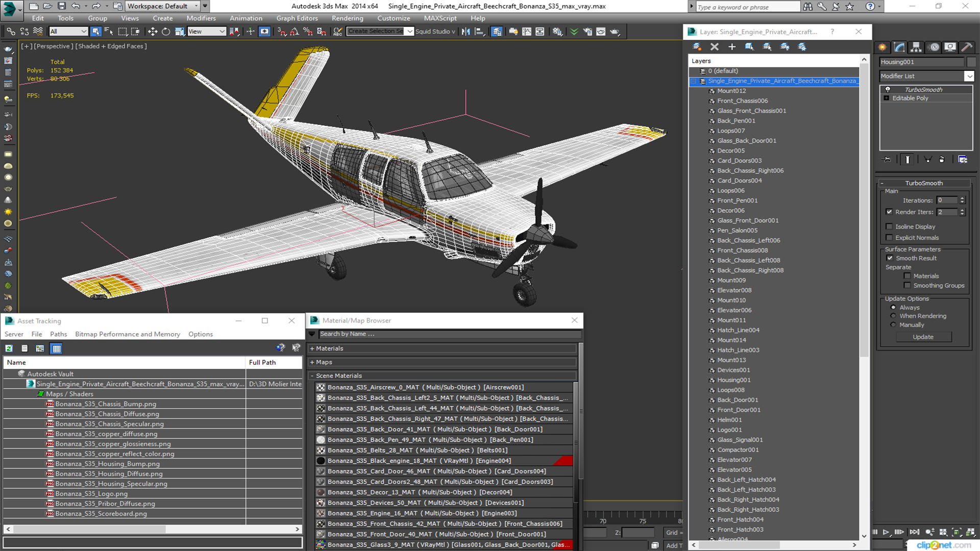Enable Separate by Materials checkbox
The image size is (980, 551).
(907, 276)
